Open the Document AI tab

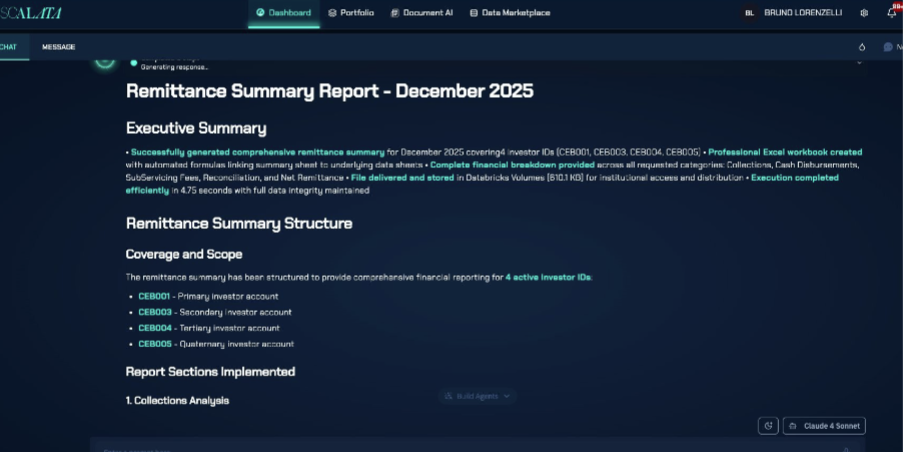point(421,13)
